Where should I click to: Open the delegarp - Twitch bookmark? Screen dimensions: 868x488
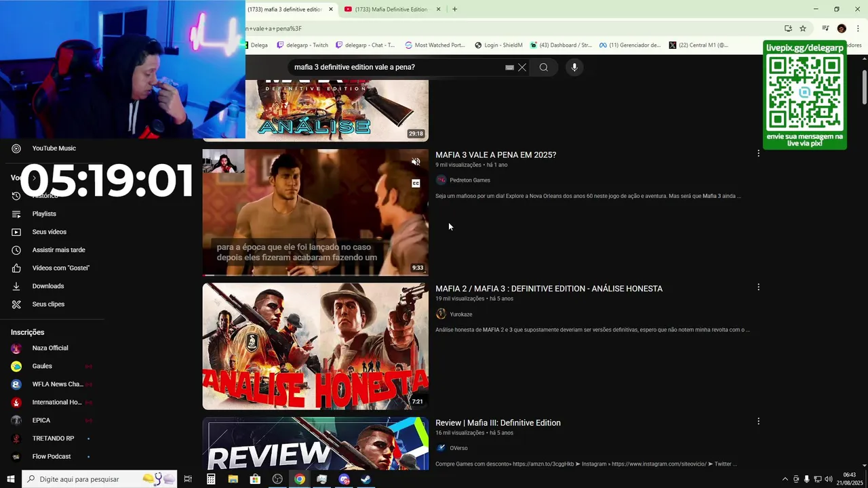pyautogui.click(x=302, y=45)
